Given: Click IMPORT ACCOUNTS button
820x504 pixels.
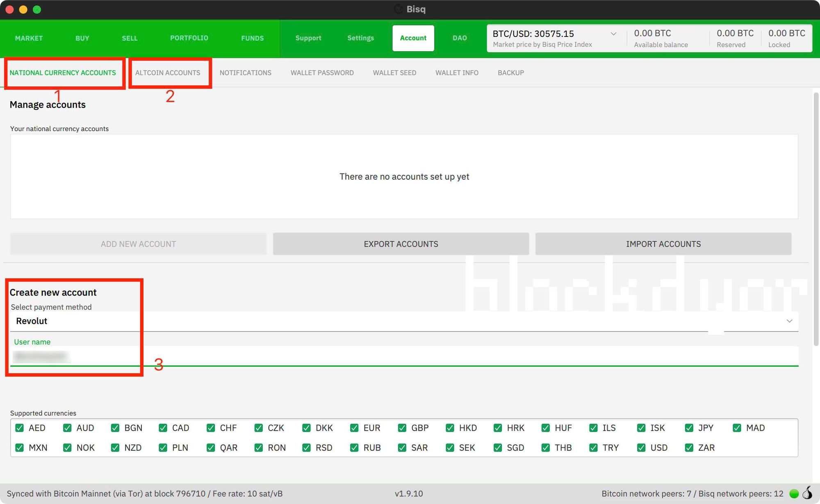Looking at the screenshot, I should tap(663, 243).
